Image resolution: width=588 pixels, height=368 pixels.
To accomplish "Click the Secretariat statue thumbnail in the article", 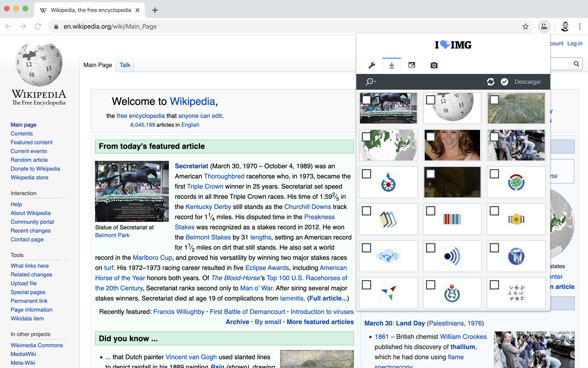I will (132, 191).
